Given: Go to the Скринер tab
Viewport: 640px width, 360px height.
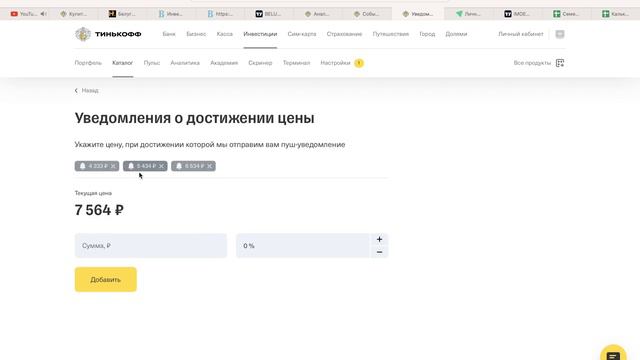Looking at the screenshot, I should tap(260, 63).
